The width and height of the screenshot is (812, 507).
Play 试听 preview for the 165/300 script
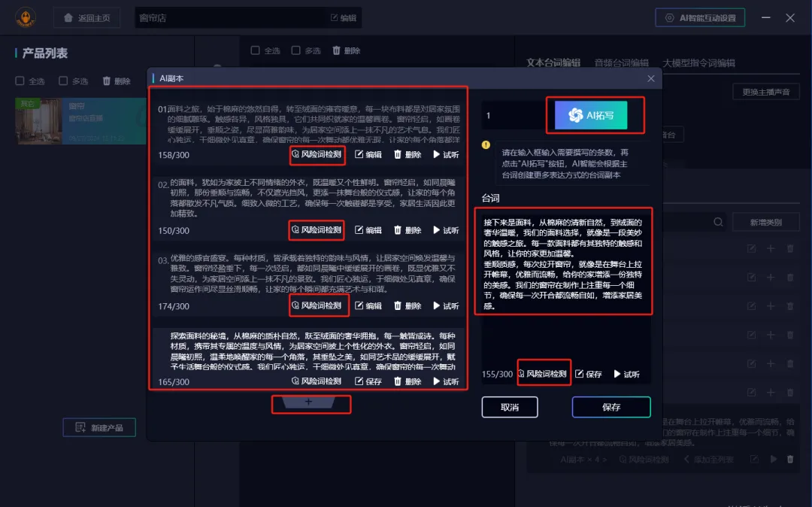coord(446,381)
